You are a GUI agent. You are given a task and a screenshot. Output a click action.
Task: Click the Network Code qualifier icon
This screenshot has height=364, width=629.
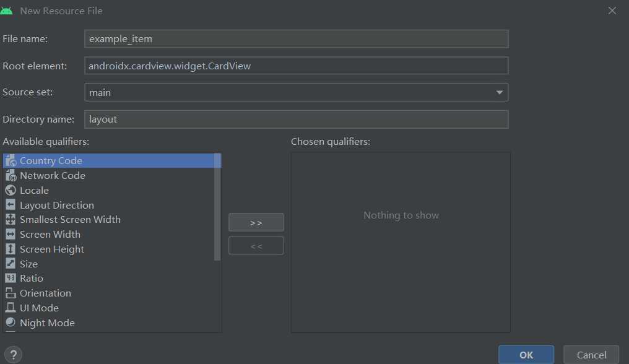tap(11, 175)
